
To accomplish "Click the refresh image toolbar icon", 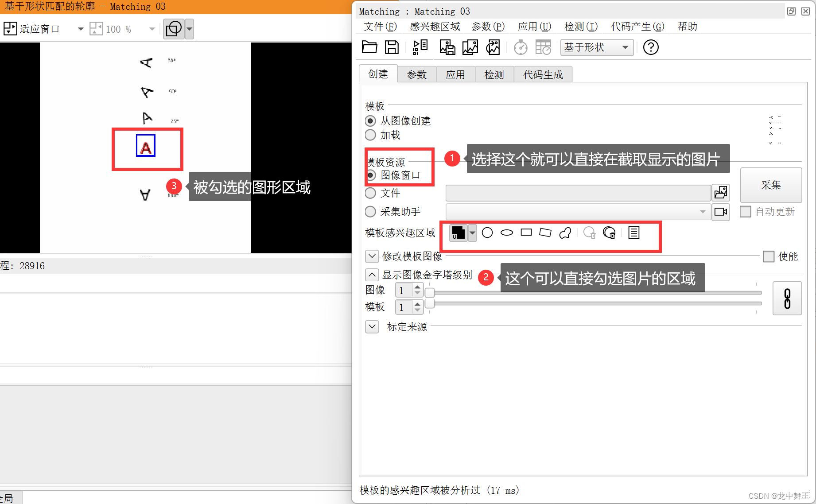I will click(493, 47).
